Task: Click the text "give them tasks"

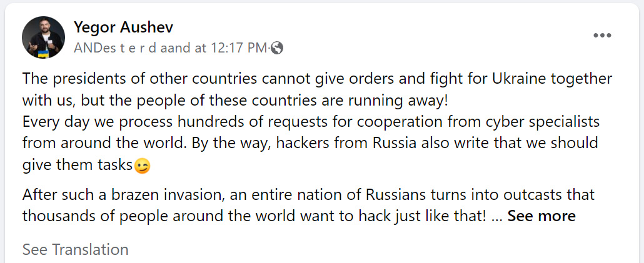Action: 78,166
